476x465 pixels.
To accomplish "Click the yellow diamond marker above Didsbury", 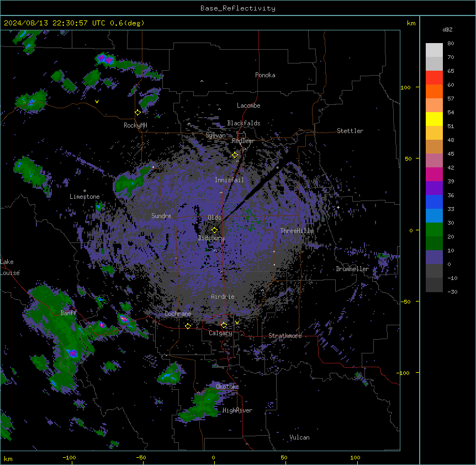I will click(215, 230).
